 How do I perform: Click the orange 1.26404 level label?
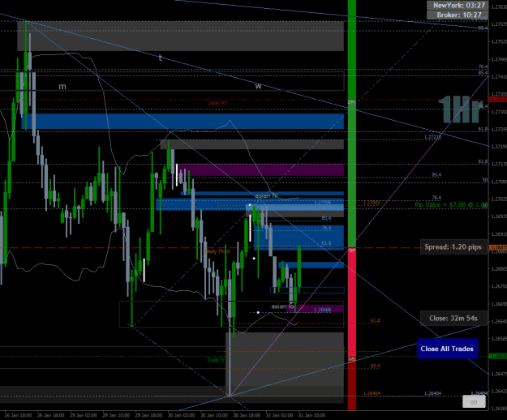(x=372, y=393)
